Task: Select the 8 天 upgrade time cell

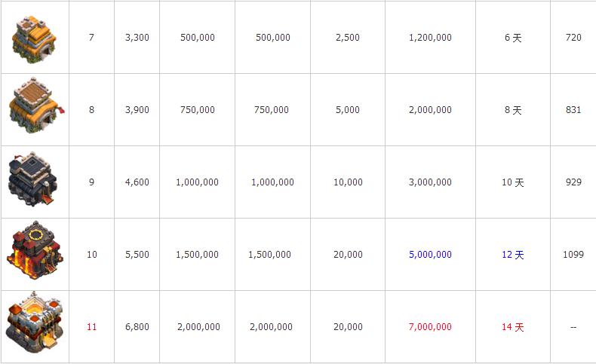Action: pyautogui.click(x=513, y=110)
